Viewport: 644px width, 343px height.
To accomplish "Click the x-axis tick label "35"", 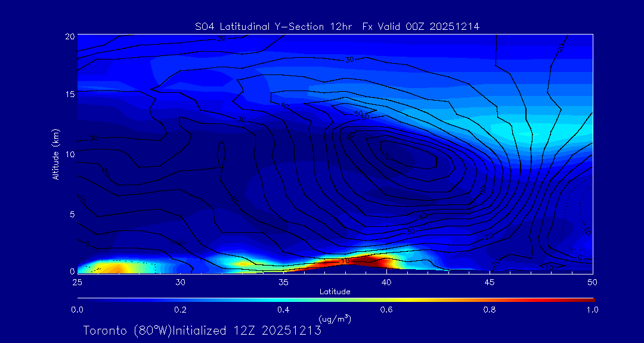I will (x=283, y=282).
